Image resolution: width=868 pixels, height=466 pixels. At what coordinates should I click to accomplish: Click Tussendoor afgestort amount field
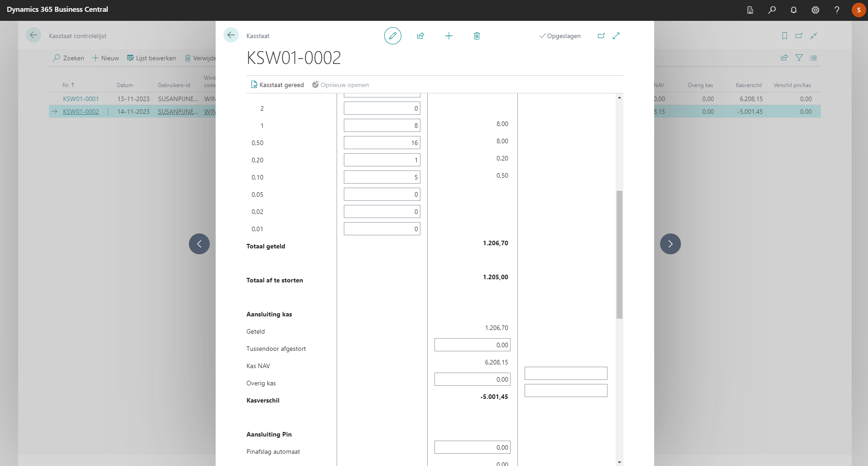[x=473, y=345]
